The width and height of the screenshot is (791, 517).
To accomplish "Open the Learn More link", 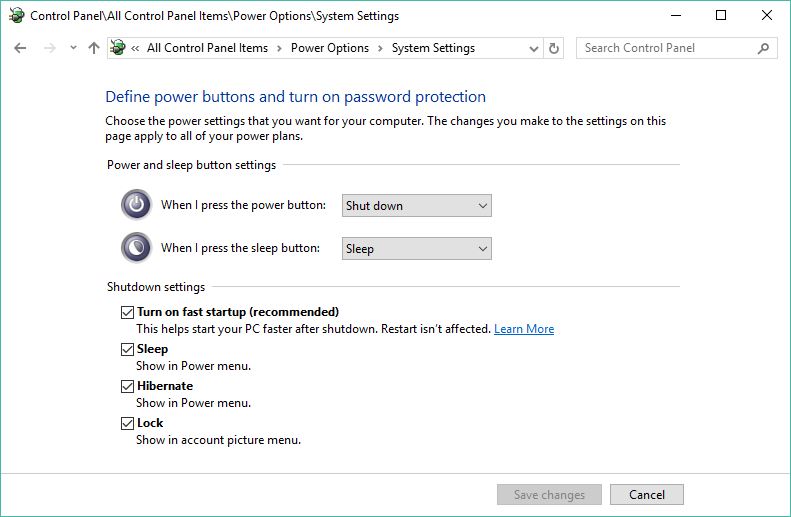I will tap(524, 329).
